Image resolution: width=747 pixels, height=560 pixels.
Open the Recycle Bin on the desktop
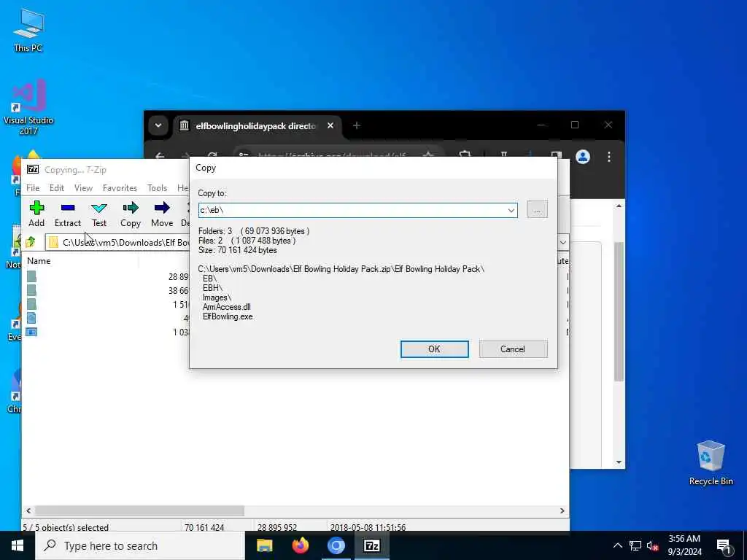711,463
